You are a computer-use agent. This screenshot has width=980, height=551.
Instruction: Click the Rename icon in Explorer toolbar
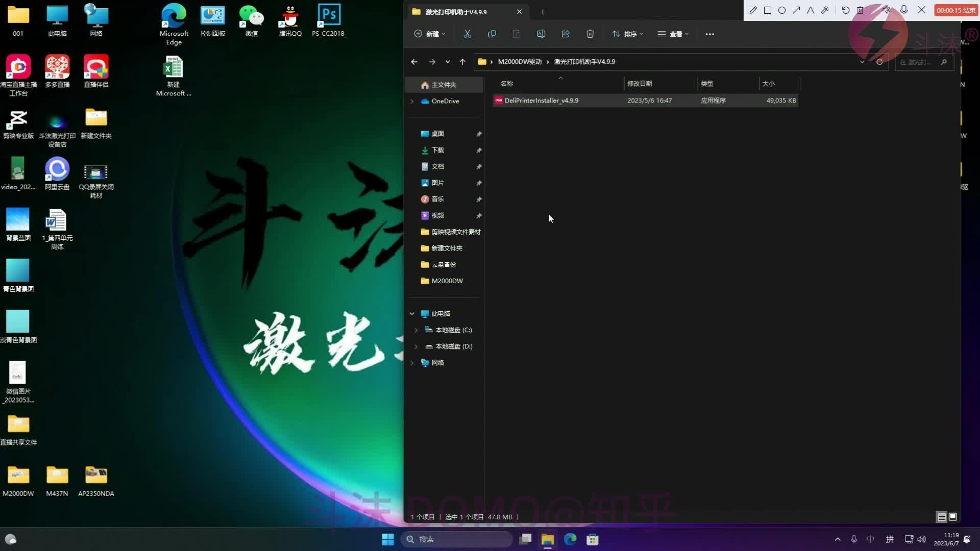tap(541, 34)
